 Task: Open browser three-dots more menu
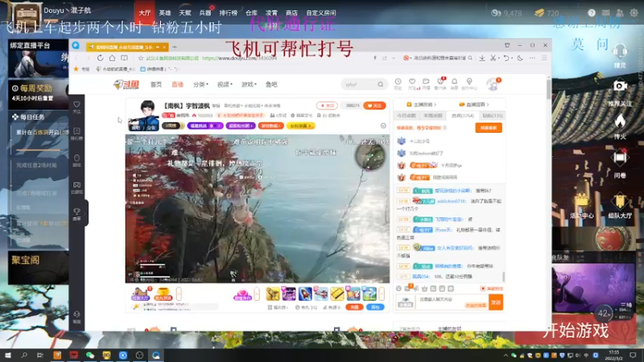[532, 58]
